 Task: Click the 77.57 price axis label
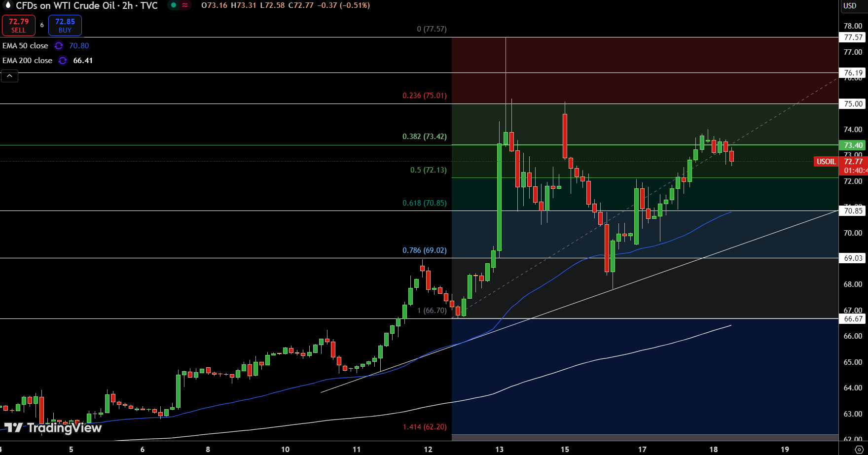pos(853,37)
